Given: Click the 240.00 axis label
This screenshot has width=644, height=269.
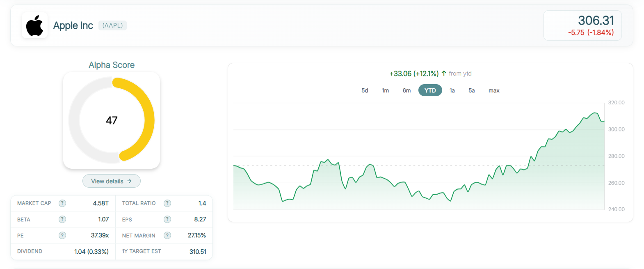Looking at the screenshot, I should pyautogui.click(x=616, y=209).
